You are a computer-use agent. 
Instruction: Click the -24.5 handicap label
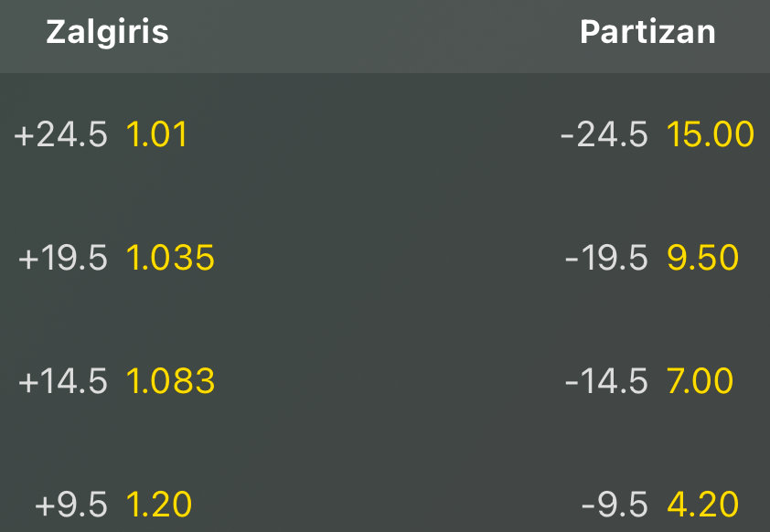tap(604, 135)
